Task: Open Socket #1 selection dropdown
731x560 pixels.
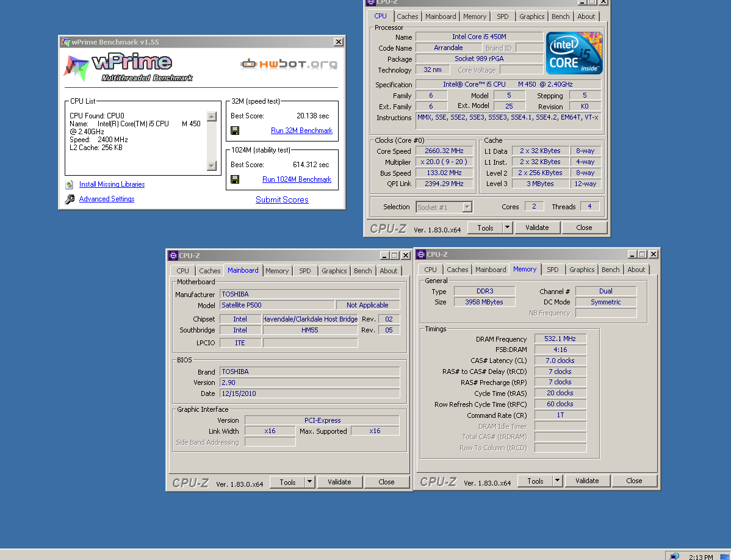Action: point(467,207)
